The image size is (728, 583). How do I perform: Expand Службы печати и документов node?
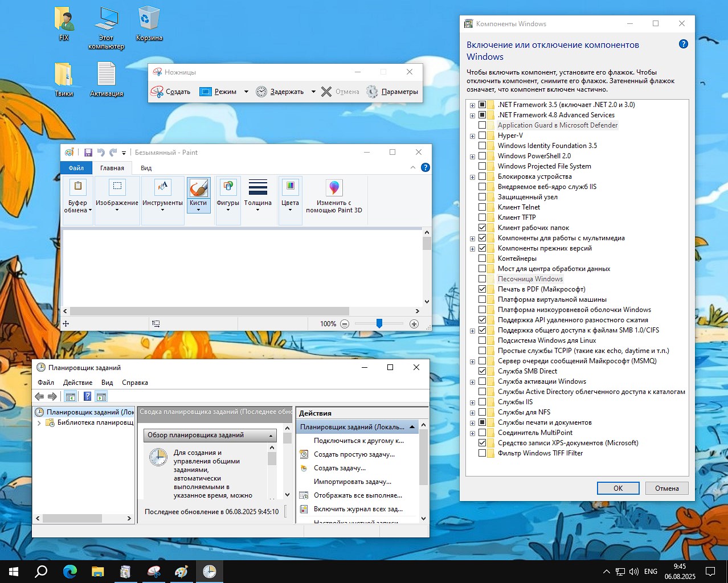(472, 423)
